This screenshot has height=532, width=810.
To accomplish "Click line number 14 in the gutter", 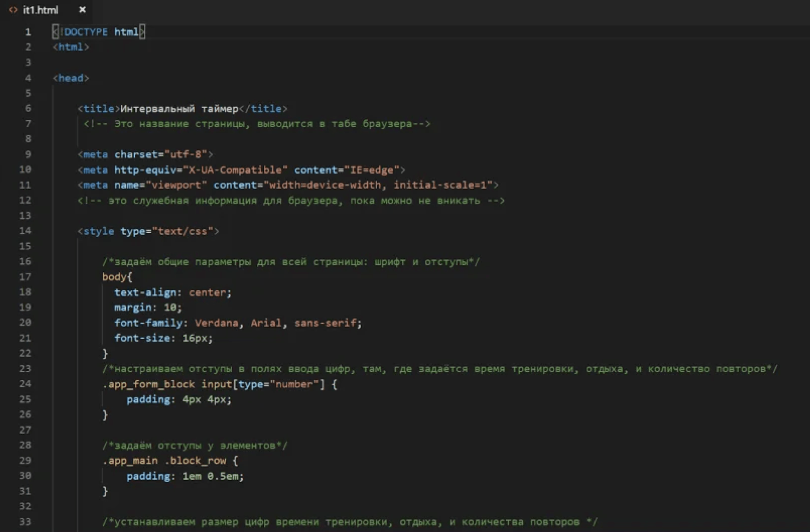I will [x=25, y=231].
